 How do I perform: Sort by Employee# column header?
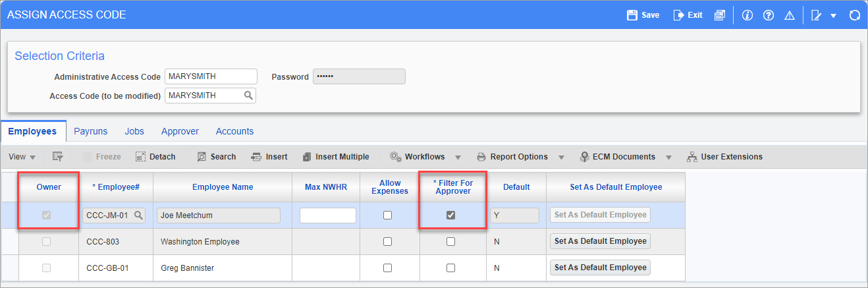(x=116, y=187)
